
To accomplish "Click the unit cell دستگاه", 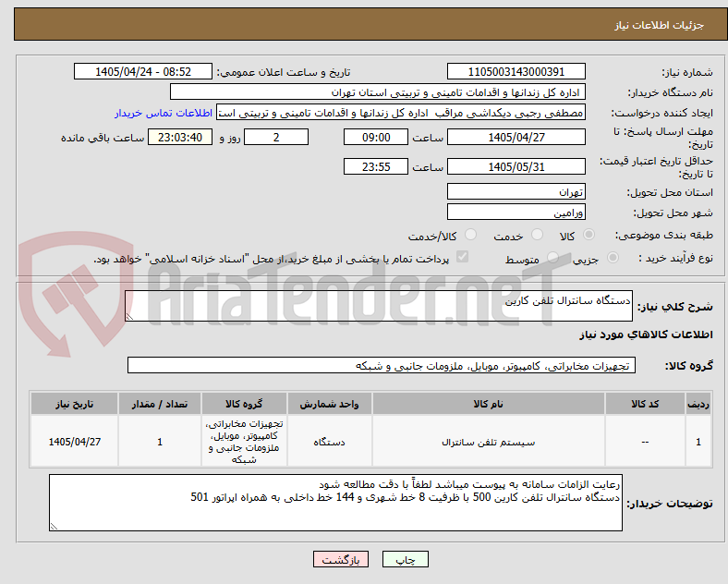I will pyautogui.click(x=329, y=442).
